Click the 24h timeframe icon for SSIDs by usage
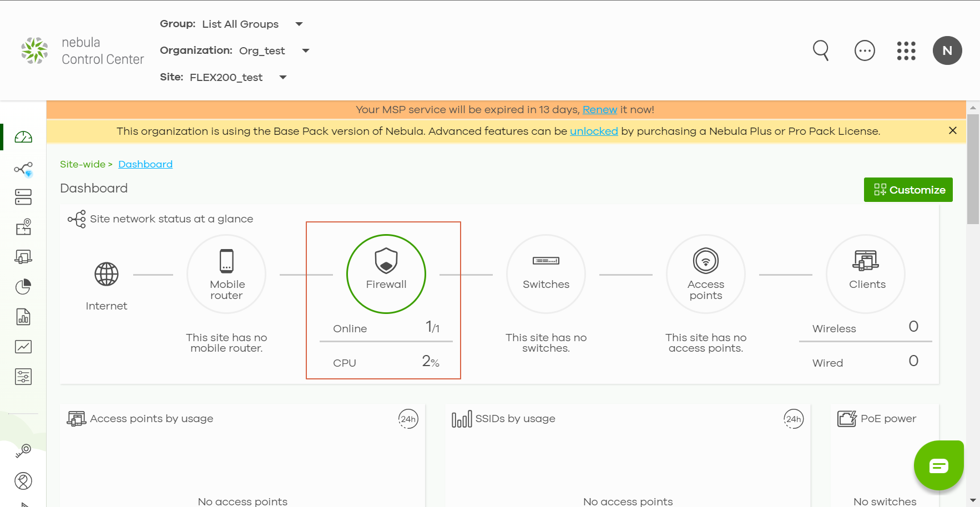This screenshot has width=980, height=507. click(x=794, y=419)
